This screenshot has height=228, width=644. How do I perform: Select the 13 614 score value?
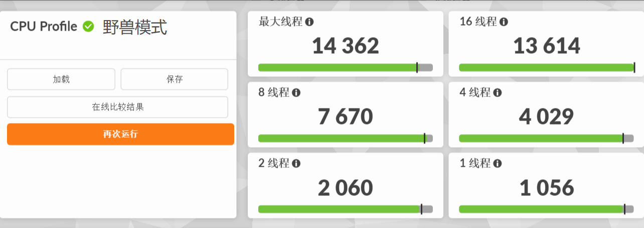pos(547,46)
